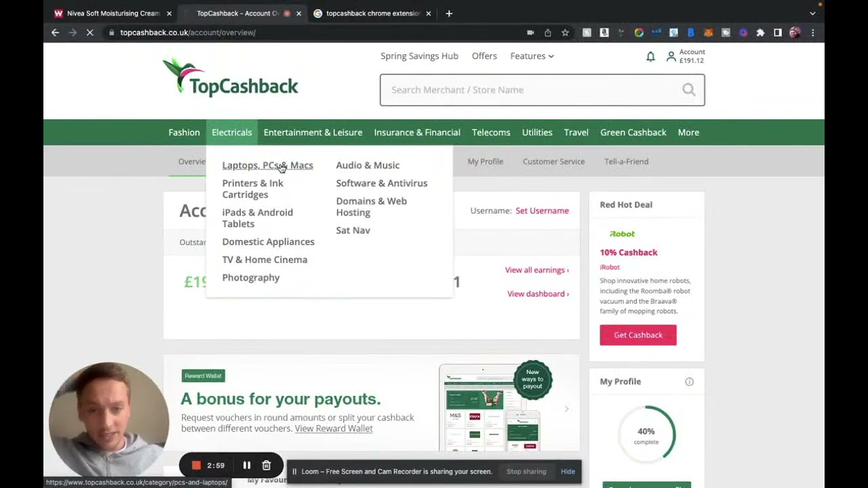
Task: Choose iPads & Android Tablets
Action: pos(257,218)
